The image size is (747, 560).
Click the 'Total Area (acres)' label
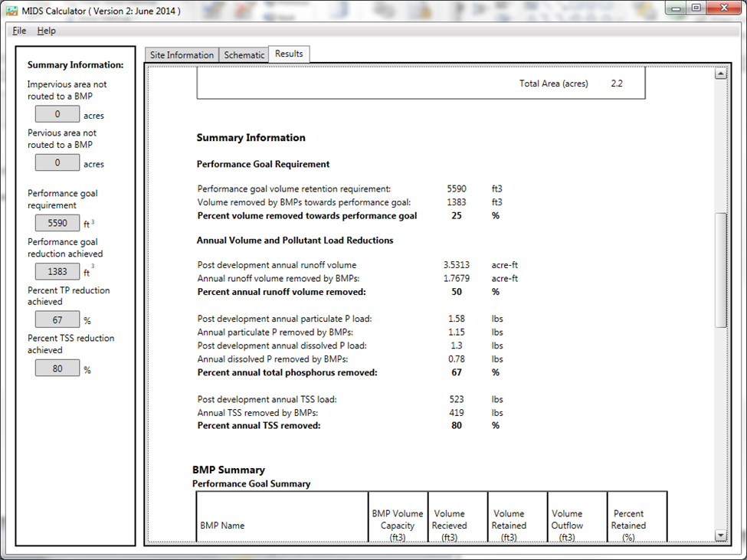554,84
